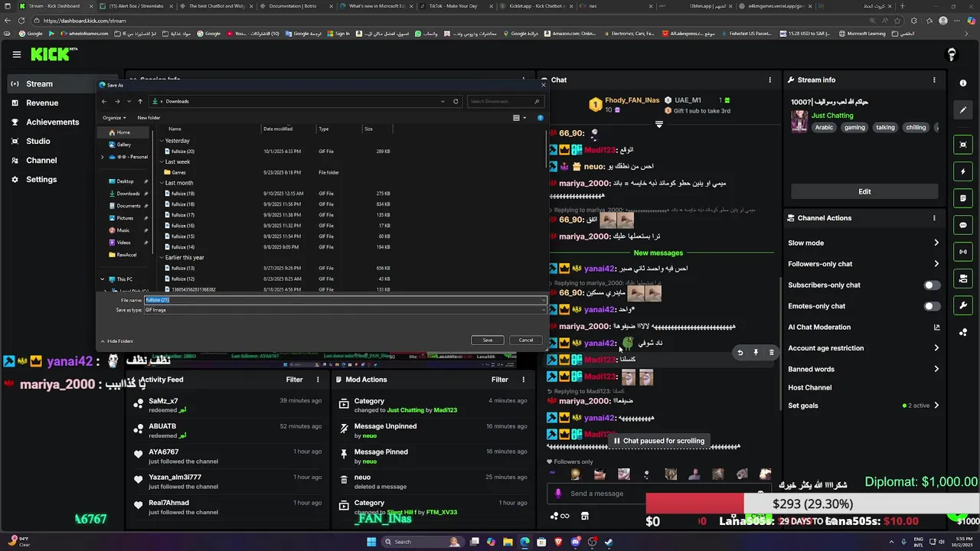980x551 pixels.
Task: Click the Chat paused for scrolling banner
Action: point(658,441)
